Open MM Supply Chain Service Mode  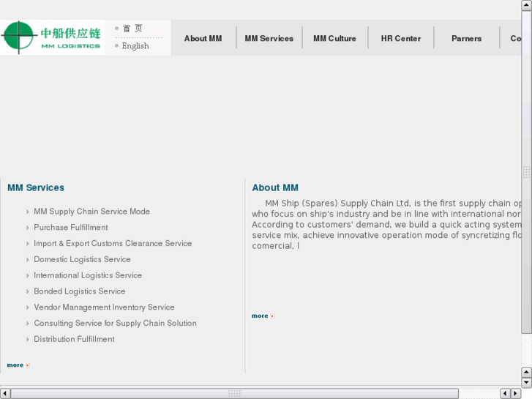91,212
